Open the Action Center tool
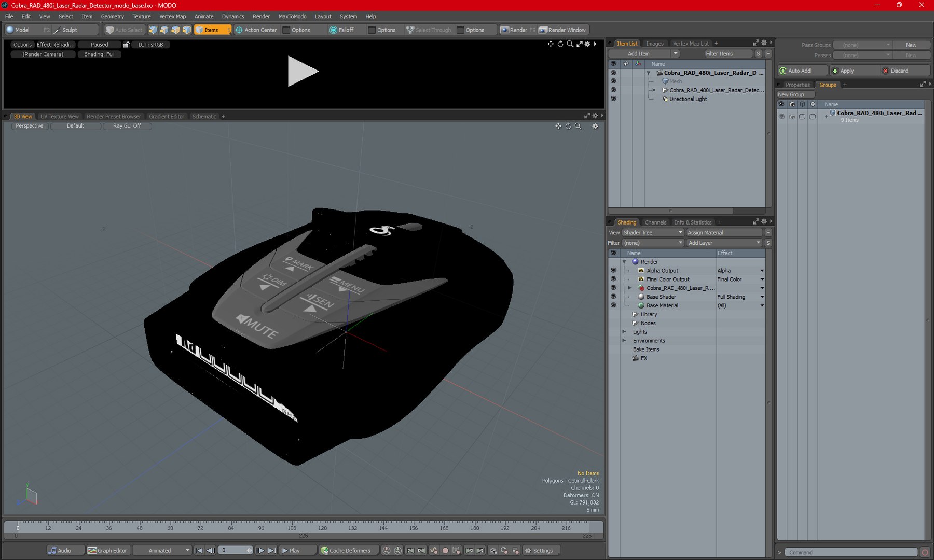This screenshot has height=560, width=934. 256,30
